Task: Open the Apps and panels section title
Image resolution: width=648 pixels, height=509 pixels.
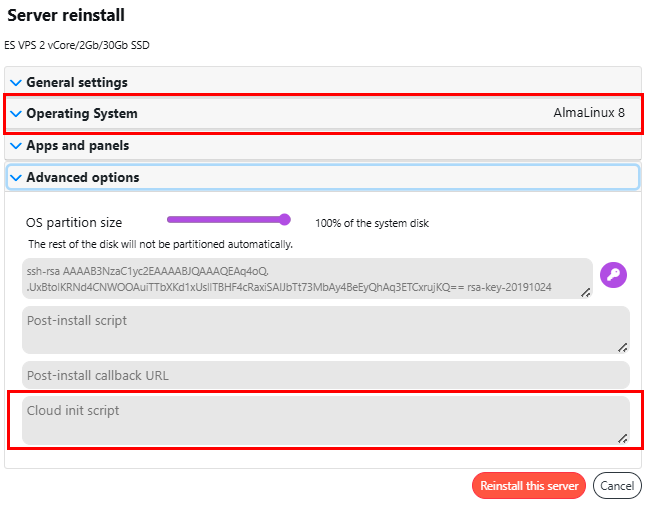Action: [x=77, y=146]
